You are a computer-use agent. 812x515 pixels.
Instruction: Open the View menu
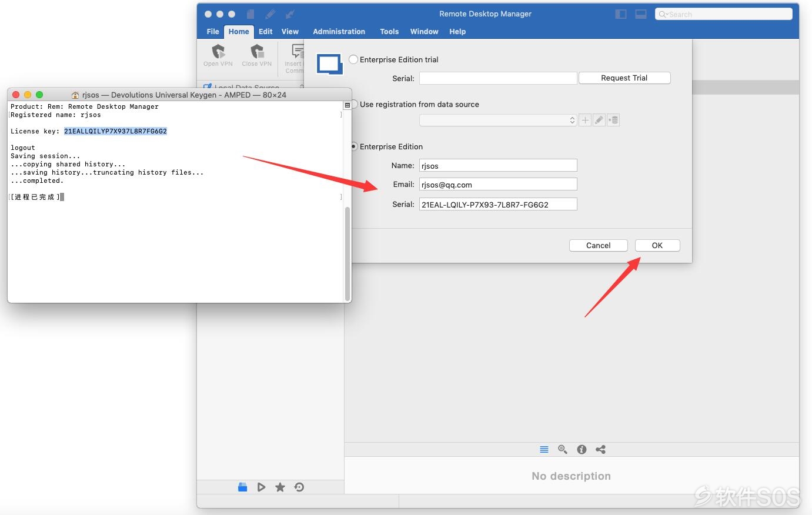(290, 32)
